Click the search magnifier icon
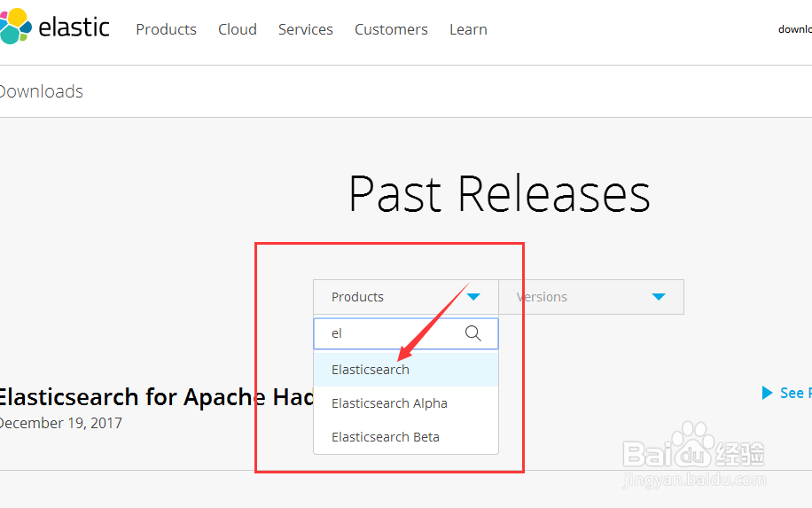The image size is (812, 508). (473, 333)
